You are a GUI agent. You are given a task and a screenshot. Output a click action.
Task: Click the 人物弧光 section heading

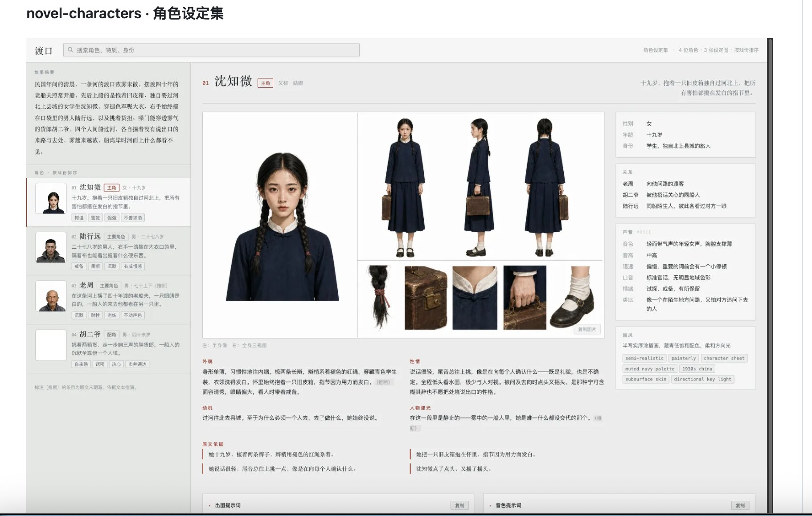(x=420, y=408)
